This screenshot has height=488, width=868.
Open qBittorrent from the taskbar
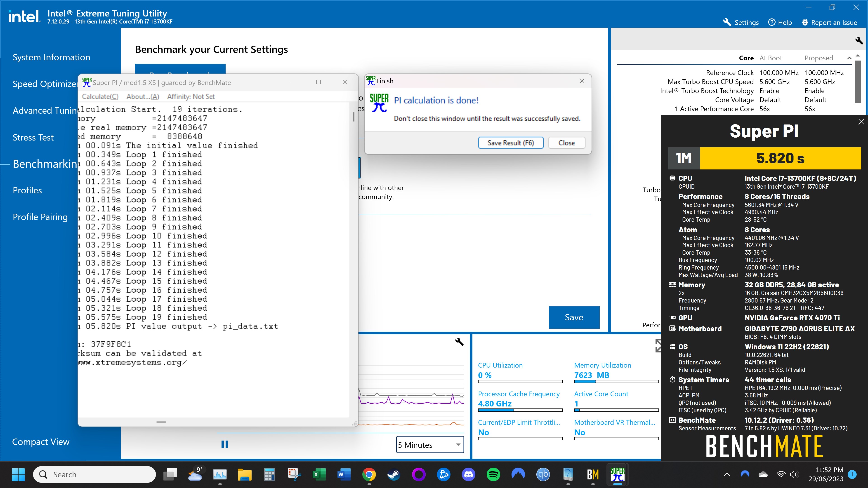[543, 475]
